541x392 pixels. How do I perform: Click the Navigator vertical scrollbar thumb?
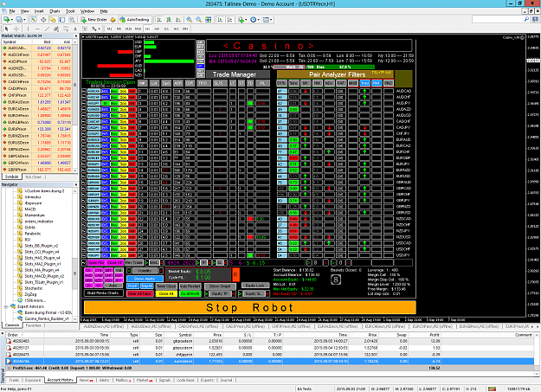(74, 275)
